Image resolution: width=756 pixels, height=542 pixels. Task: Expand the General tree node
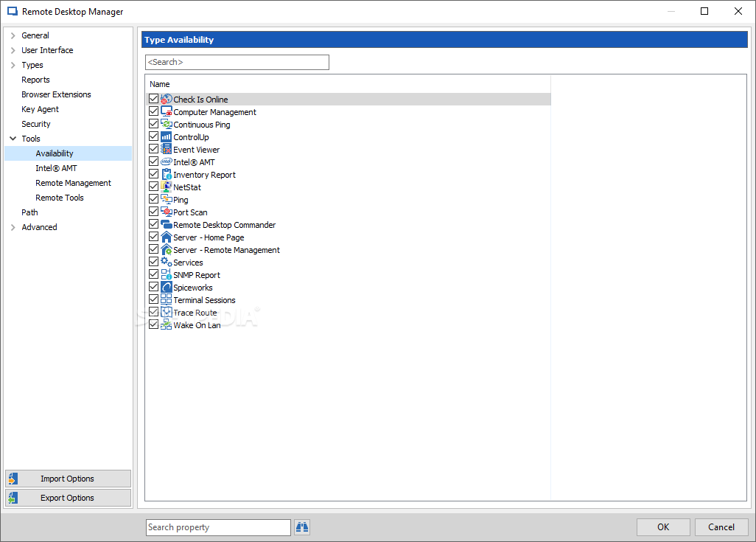[13, 35]
